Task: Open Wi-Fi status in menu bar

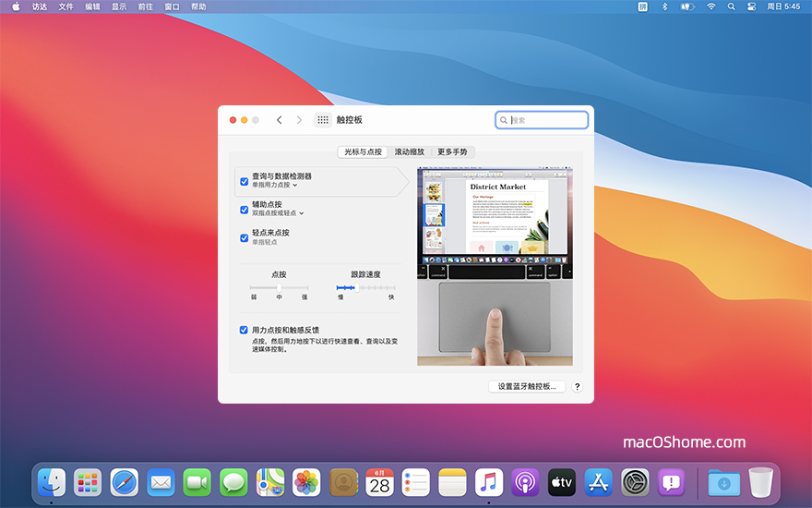Action: 711,6
